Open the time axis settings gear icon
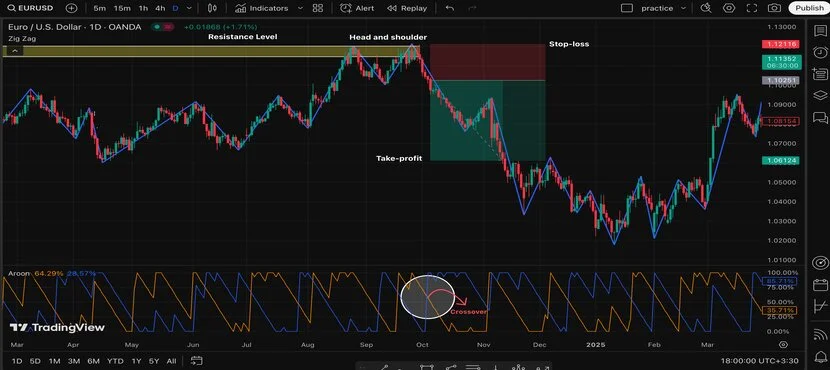The width and height of the screenshot is (830, 370). 784,344
